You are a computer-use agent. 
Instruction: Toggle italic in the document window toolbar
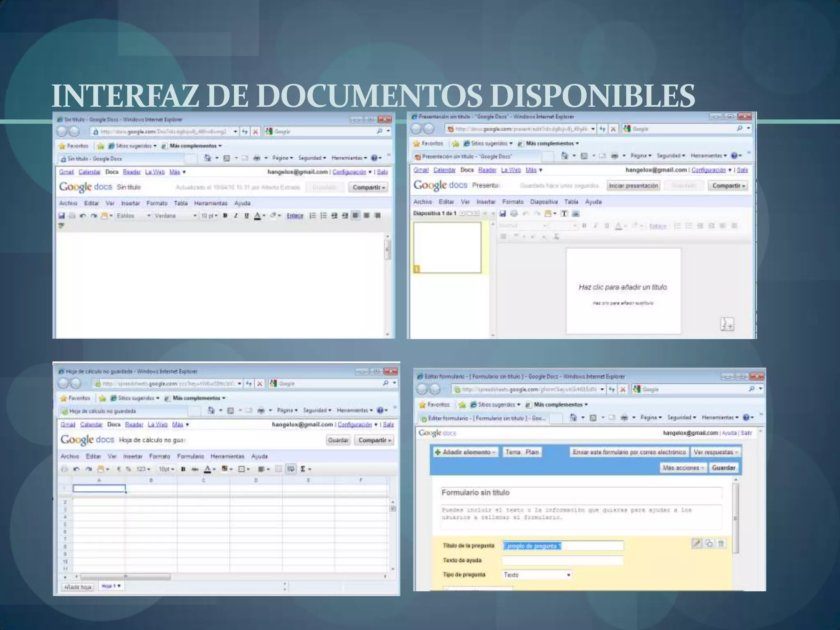(x=236, y=216)
